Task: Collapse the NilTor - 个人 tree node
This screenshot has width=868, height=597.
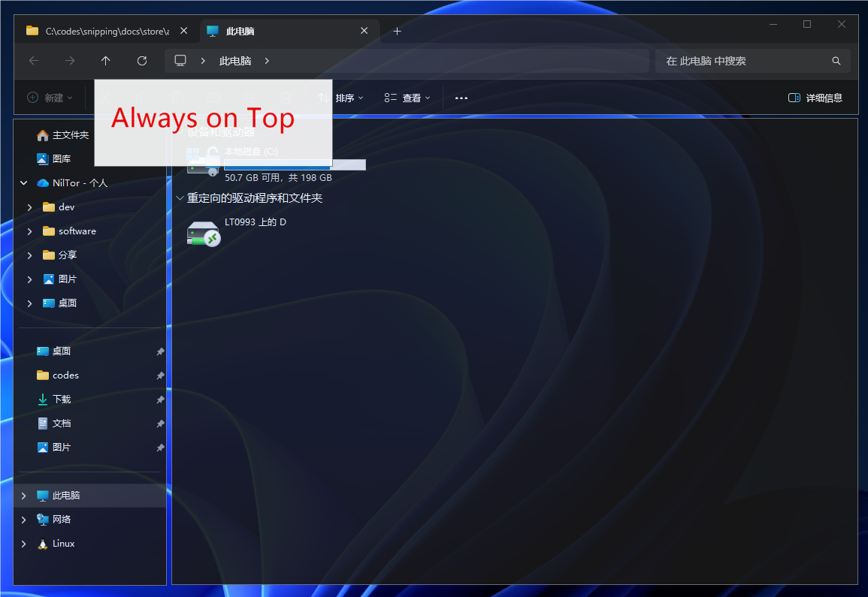Action: [24, 183]
